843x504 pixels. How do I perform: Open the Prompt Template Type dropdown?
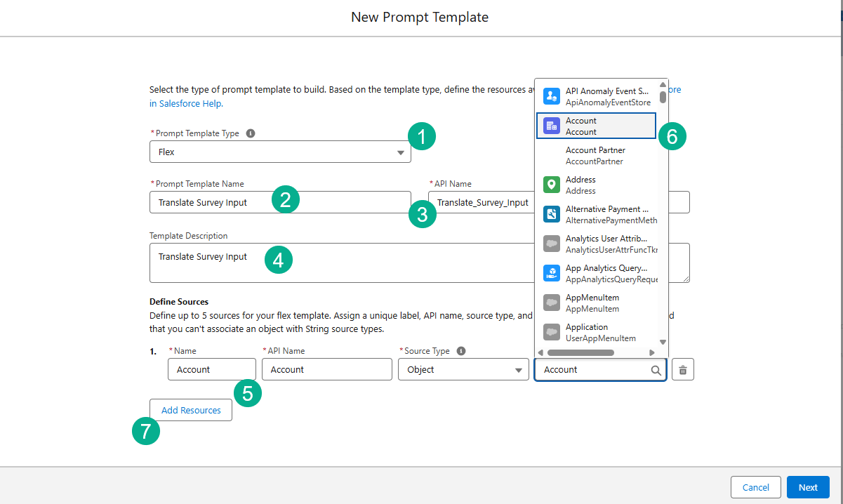(280, 152)
